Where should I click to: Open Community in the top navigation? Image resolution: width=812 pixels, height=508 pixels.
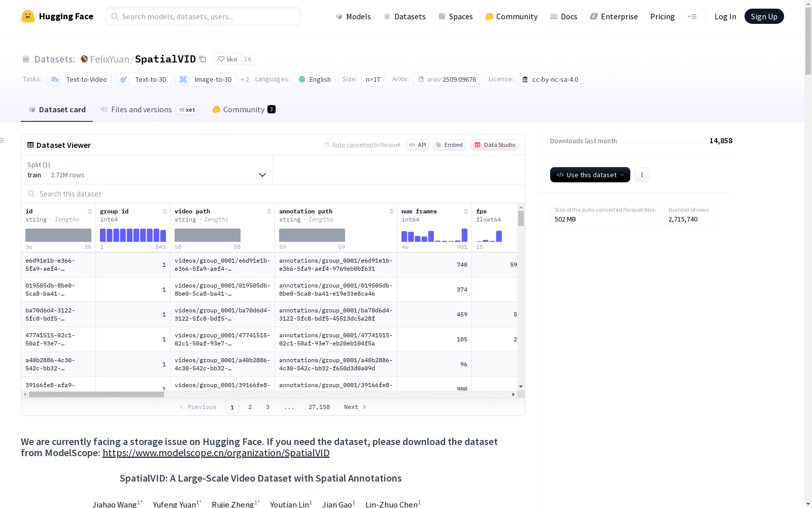click(x=512, y=16)
